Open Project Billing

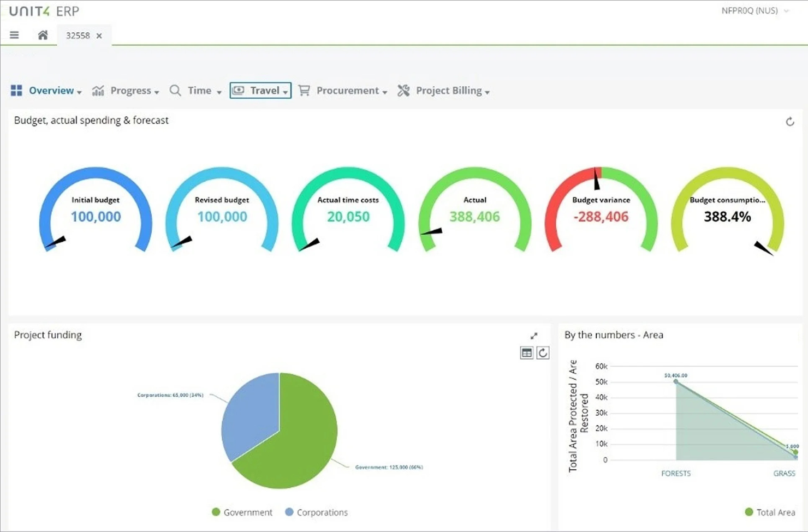(449, 91)
